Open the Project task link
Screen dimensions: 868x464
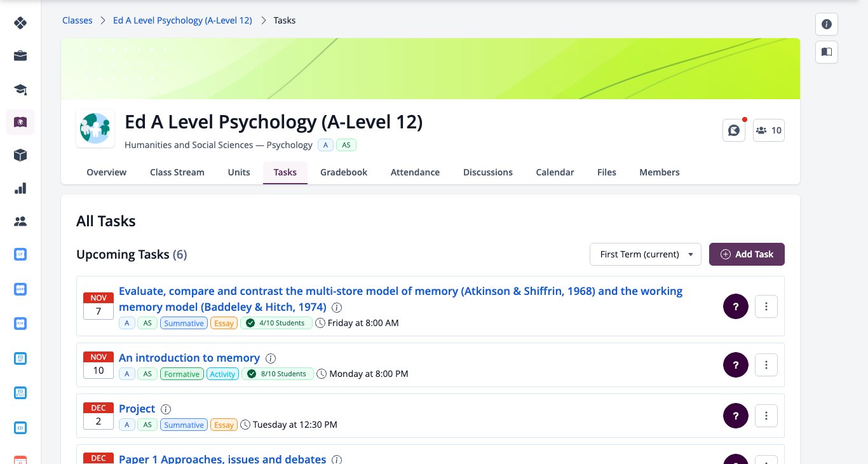pyautogui.click(x=137, y=409)
